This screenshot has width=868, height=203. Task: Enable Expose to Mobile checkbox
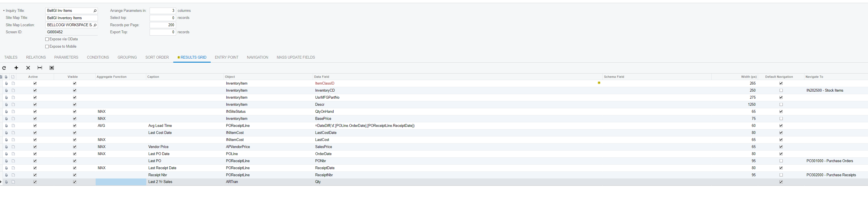[x=47, y=47]
